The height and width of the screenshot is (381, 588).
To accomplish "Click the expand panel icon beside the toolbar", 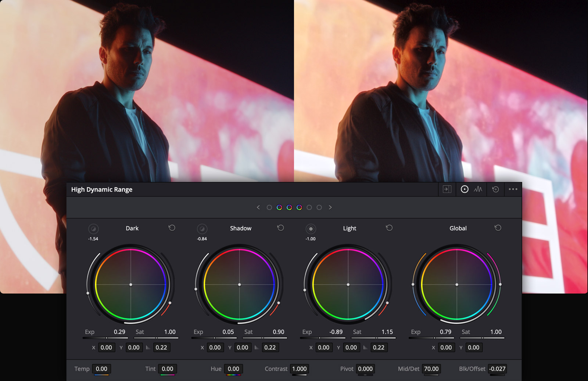I will coord(447,189).
